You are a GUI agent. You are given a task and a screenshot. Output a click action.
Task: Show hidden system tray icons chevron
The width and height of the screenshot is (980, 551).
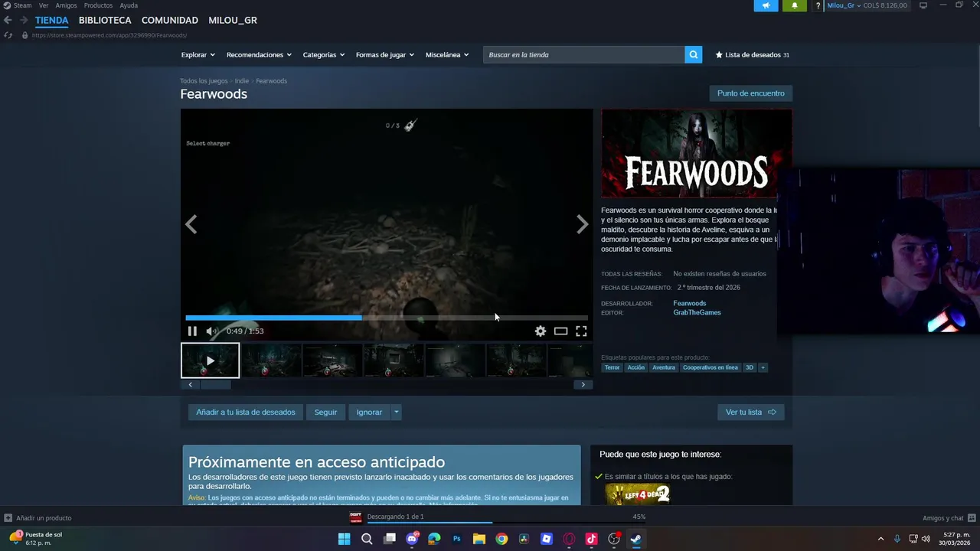pyautogui.click(x=880, y=539)
